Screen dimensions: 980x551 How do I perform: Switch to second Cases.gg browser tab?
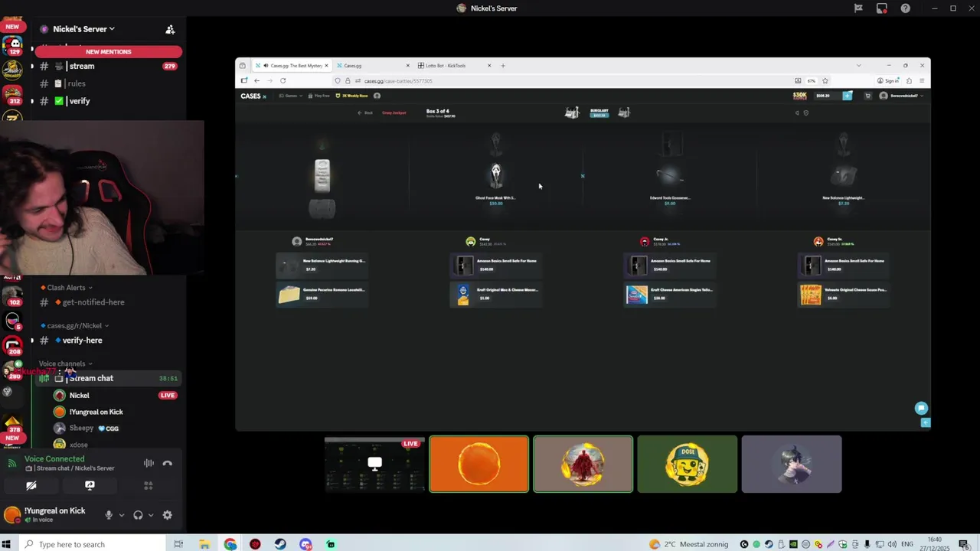click(373, 66)
